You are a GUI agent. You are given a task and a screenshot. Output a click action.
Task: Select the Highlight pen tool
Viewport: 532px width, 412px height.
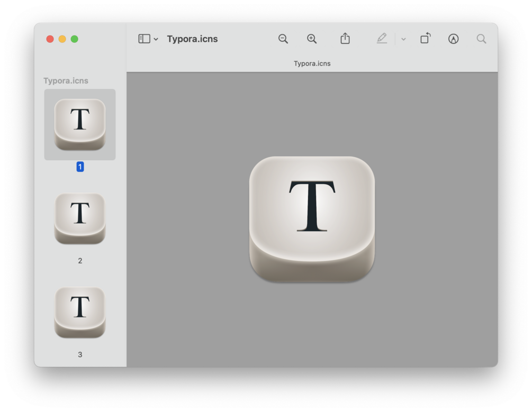382,38
